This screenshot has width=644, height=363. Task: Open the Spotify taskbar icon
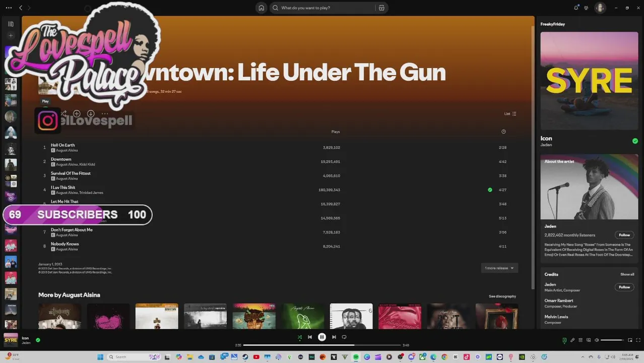click(x=356, y=357)
